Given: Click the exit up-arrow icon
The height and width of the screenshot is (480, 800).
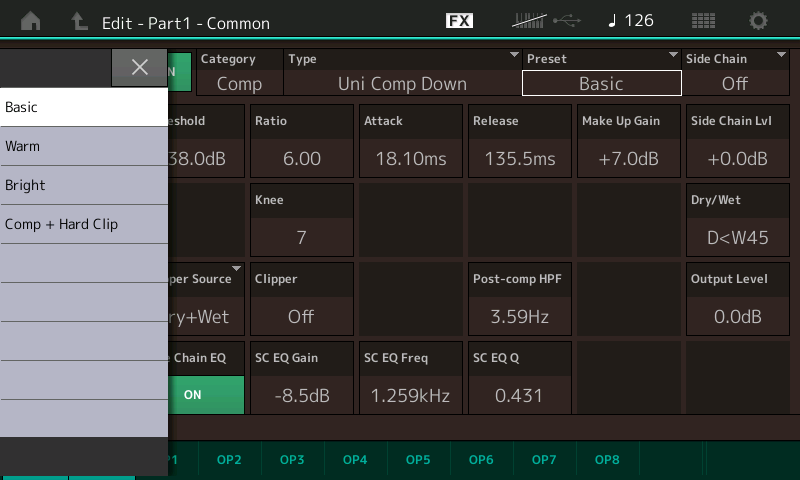Looking at the screenshot, I should 79,21.
